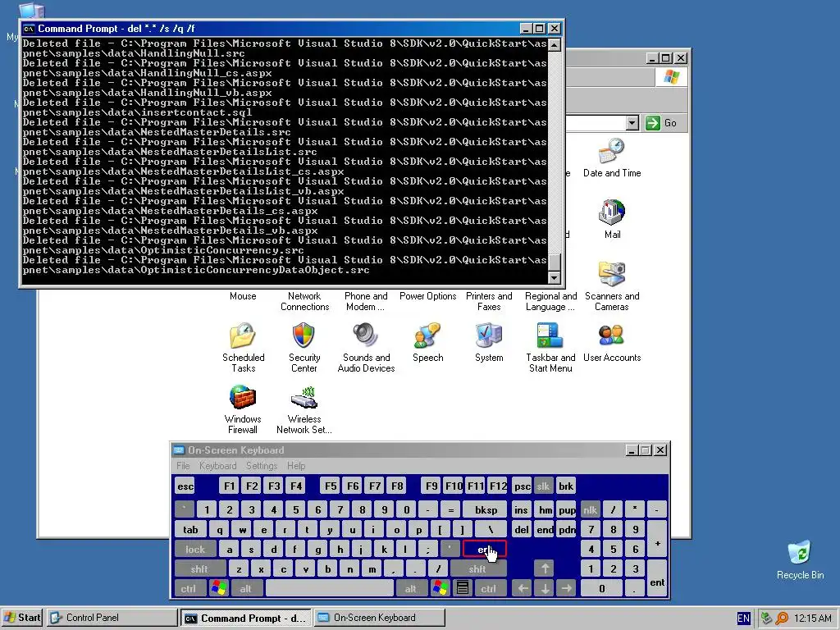Click the left Windows logo key on keyboard

pos(218,588)
